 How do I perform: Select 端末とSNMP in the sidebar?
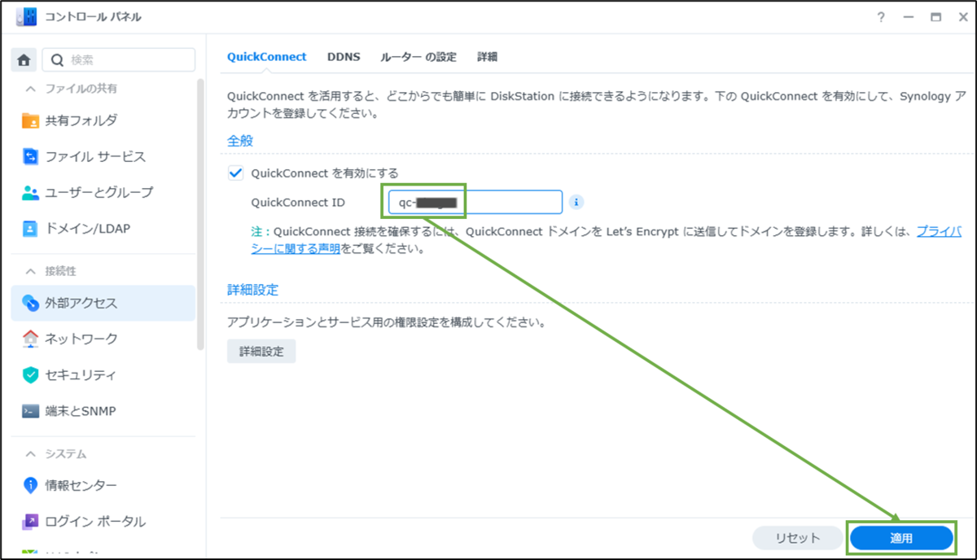coord(103,411)
